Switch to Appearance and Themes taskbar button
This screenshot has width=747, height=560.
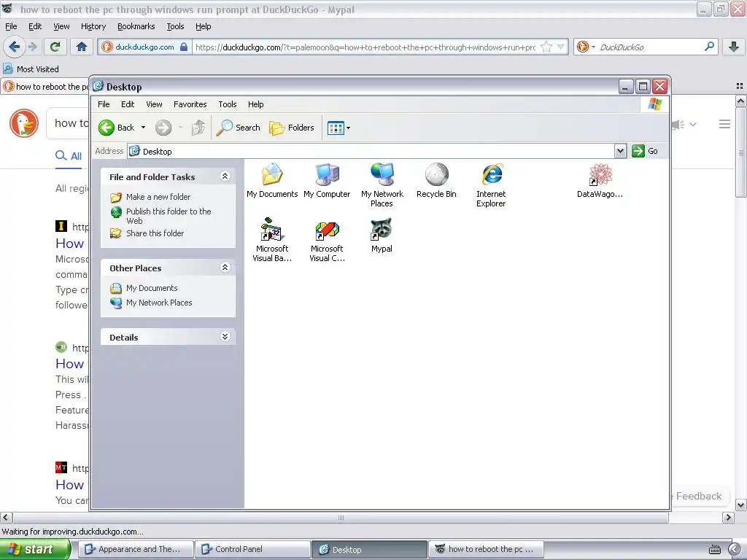pos(136,549)
